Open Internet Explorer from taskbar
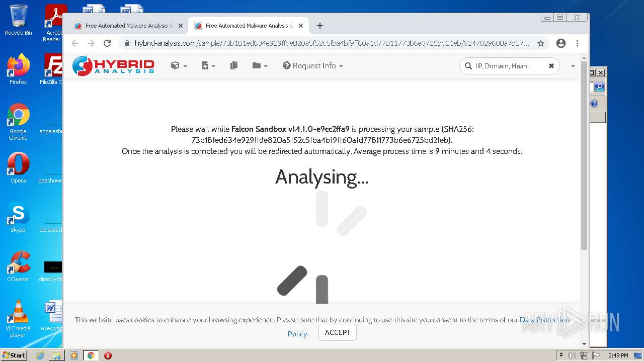The width and height of the screenshot is (644, 362). click(40, 355)
